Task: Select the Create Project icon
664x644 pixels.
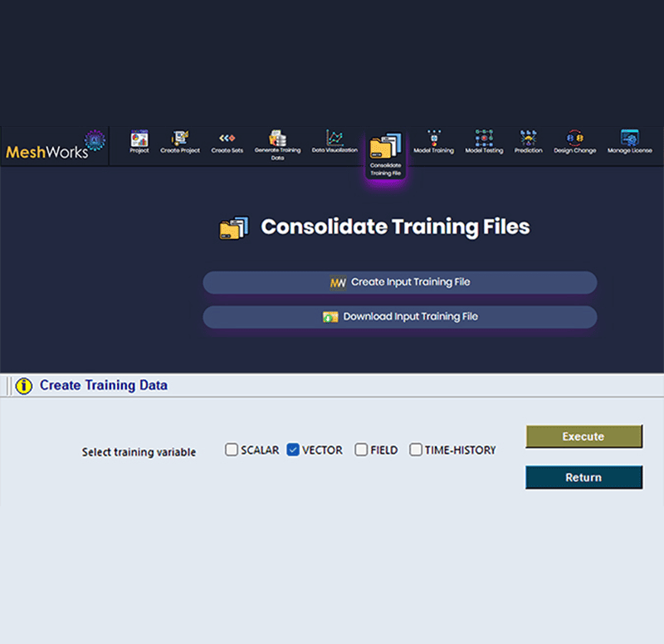Action: [180, 141]
